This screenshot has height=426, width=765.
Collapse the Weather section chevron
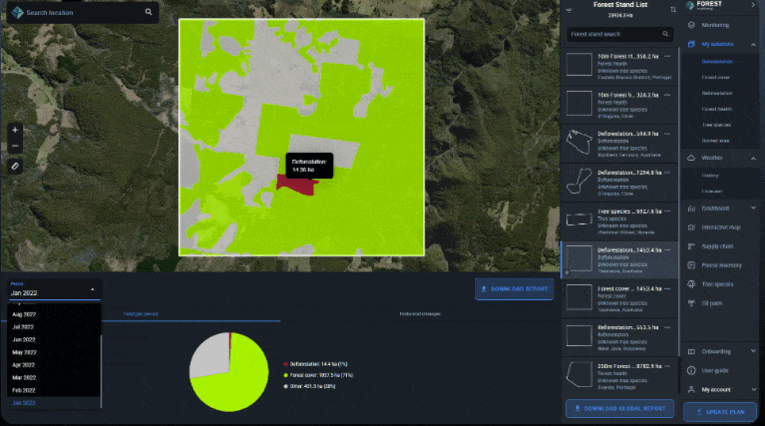(x=753, y=158)
